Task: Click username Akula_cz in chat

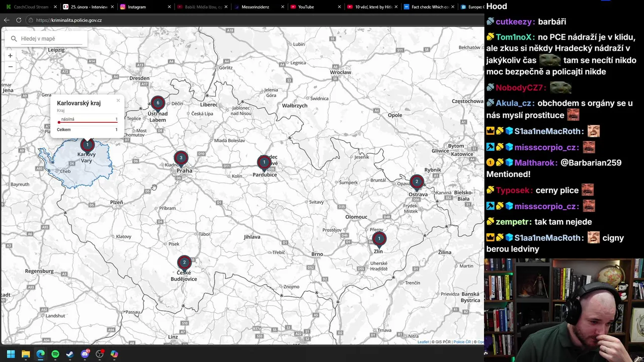Action: (514, 103)
